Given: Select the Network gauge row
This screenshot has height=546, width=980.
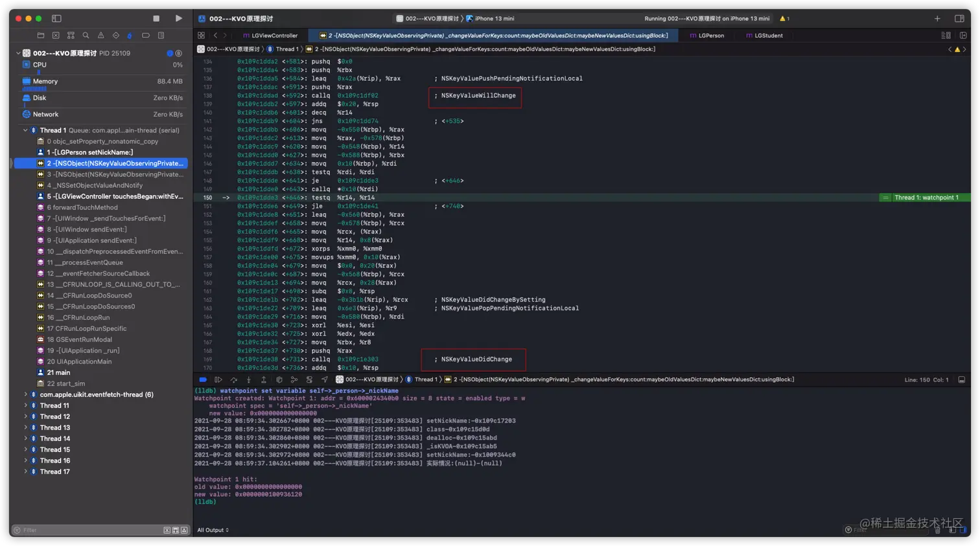Looking at the screenshot, I should tap(102, 115).
